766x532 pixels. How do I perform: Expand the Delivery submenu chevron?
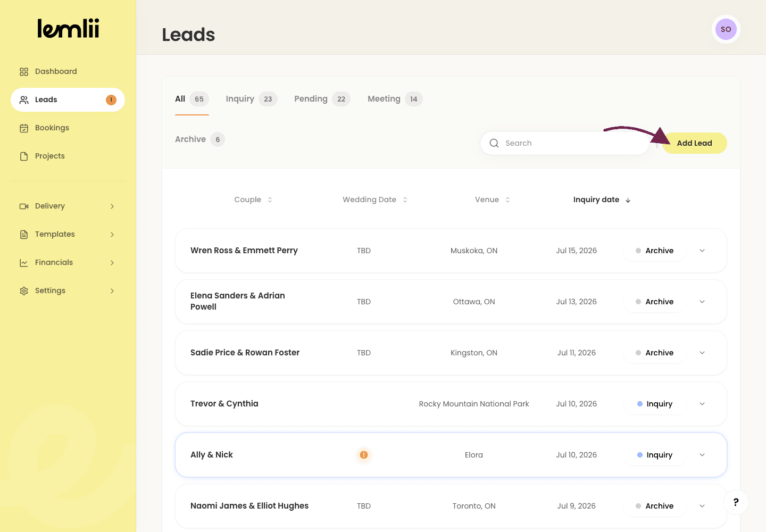[x=112, y=206]
